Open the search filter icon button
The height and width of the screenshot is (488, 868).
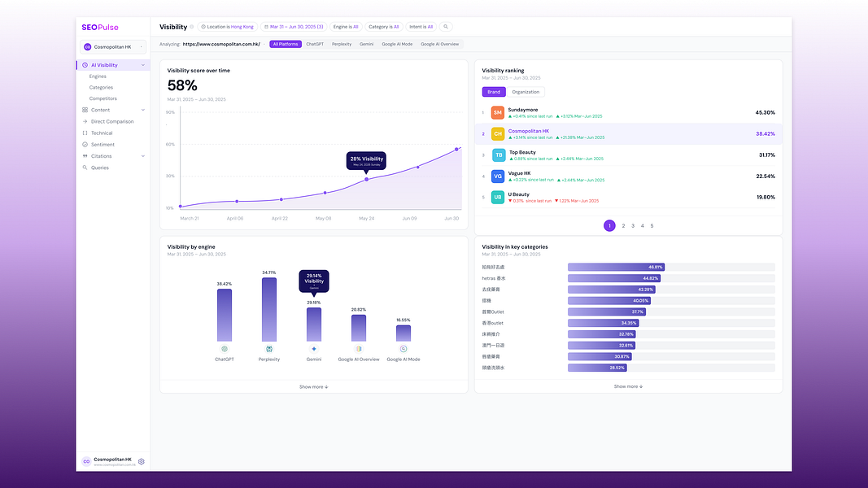pos(446,27)
